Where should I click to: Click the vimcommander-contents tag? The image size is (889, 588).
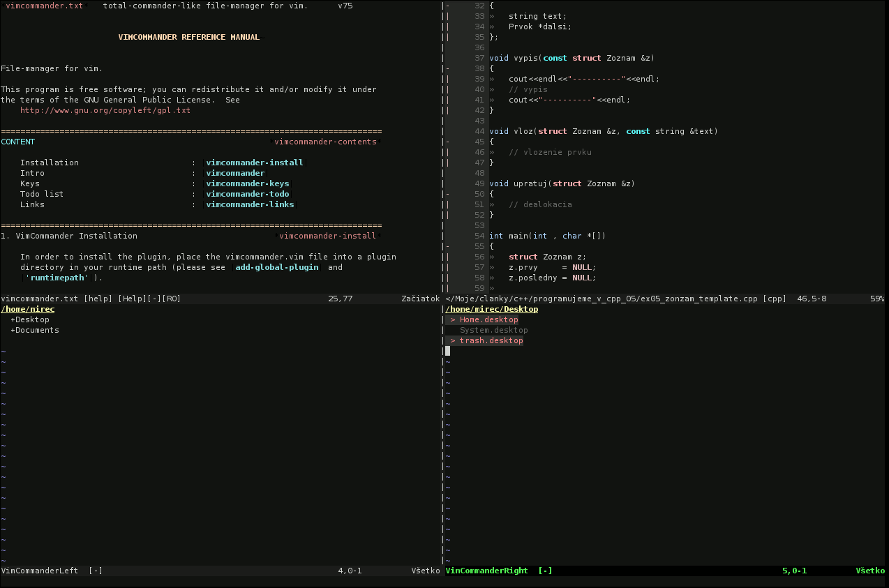(325, 142)
